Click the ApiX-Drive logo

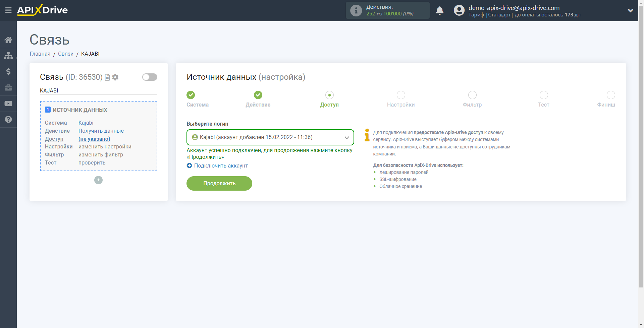(x=42, y=10)
